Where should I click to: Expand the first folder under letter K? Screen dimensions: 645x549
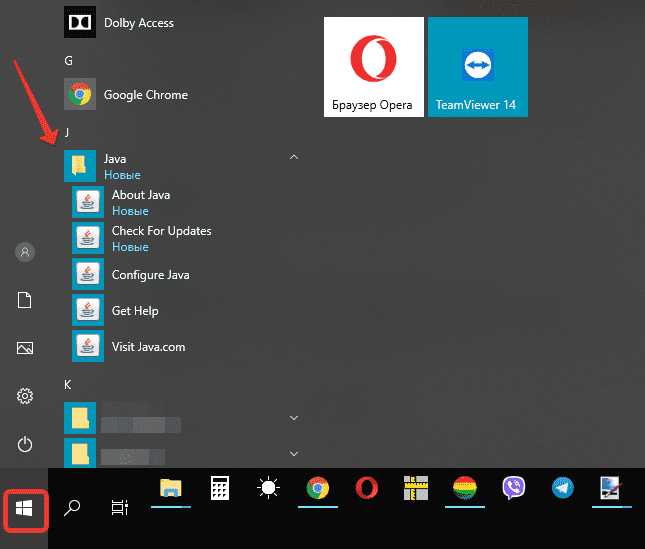[294, 417]
